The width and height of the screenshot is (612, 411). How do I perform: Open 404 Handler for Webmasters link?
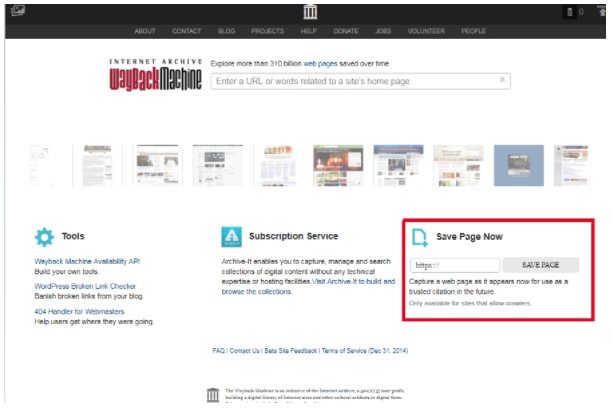coord(79,311)
